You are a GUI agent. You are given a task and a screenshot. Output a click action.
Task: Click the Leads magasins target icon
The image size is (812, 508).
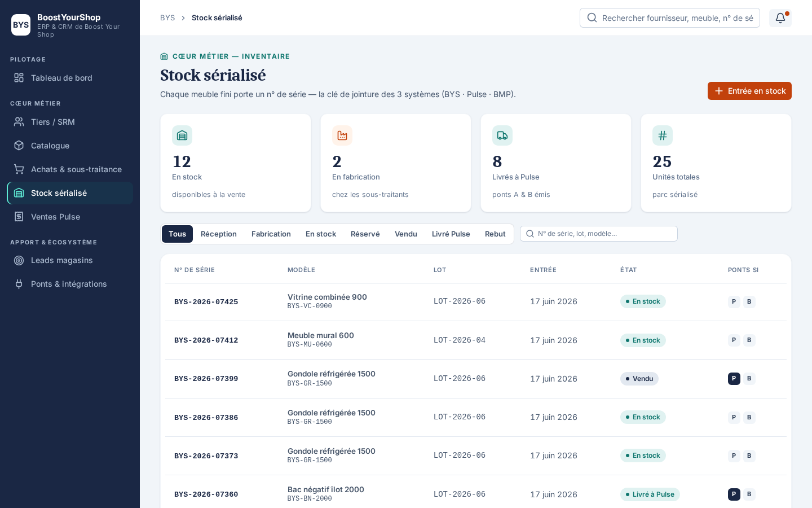tap(19, 260)
